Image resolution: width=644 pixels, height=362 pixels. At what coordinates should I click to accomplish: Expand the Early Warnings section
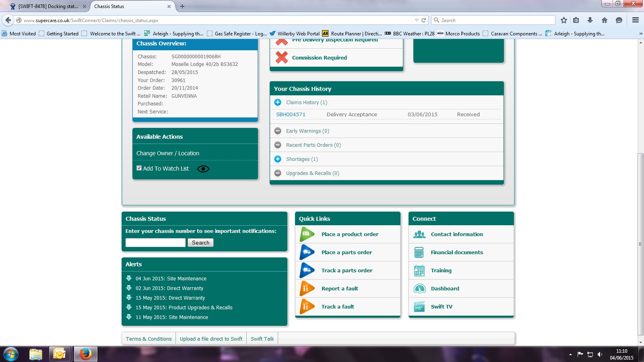click(x=278, y=131)
